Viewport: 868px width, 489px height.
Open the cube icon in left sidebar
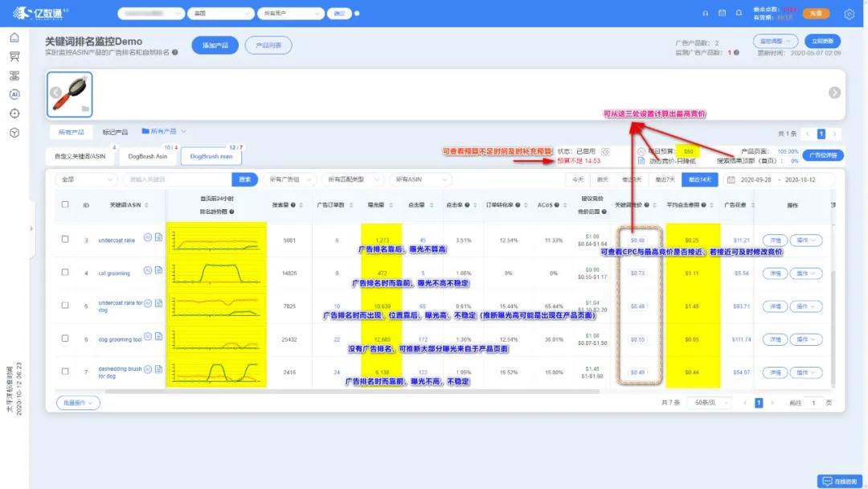point(15,133)
